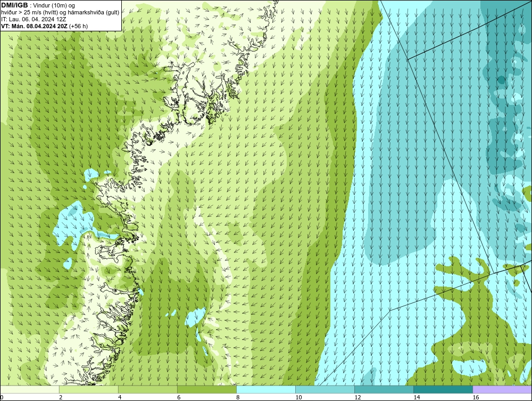Click the 12–14 m/s darker teal legend swatch

[x=384, y=389]
